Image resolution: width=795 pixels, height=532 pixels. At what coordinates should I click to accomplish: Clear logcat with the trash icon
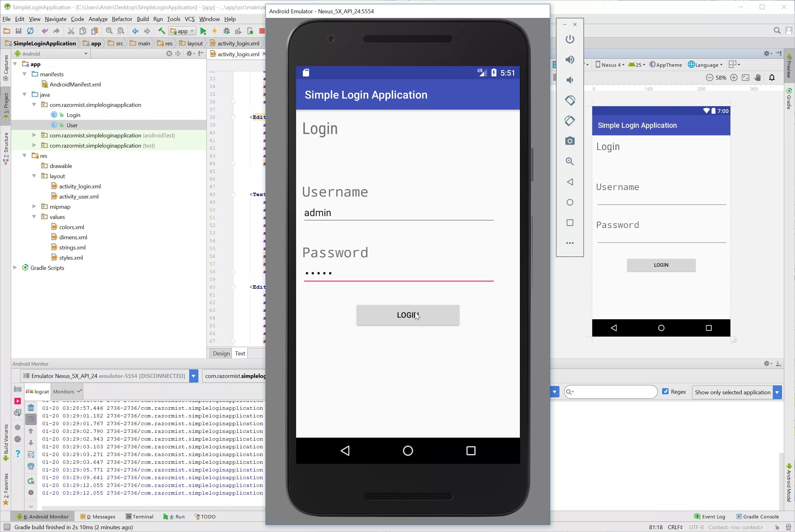point(31,408)
